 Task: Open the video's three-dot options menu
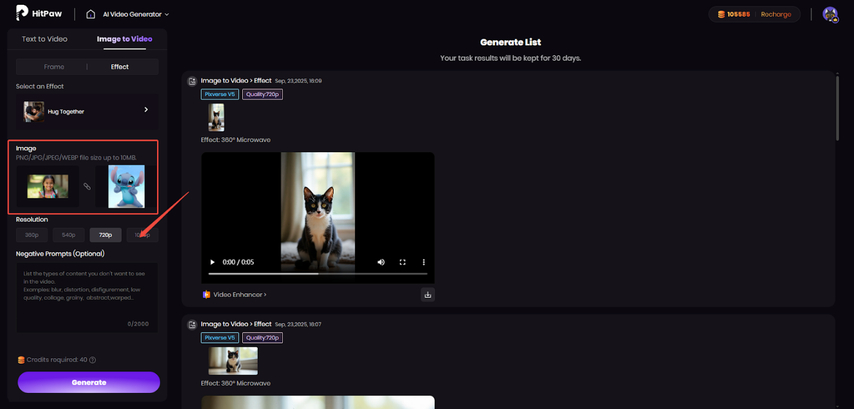pos(424,262)
